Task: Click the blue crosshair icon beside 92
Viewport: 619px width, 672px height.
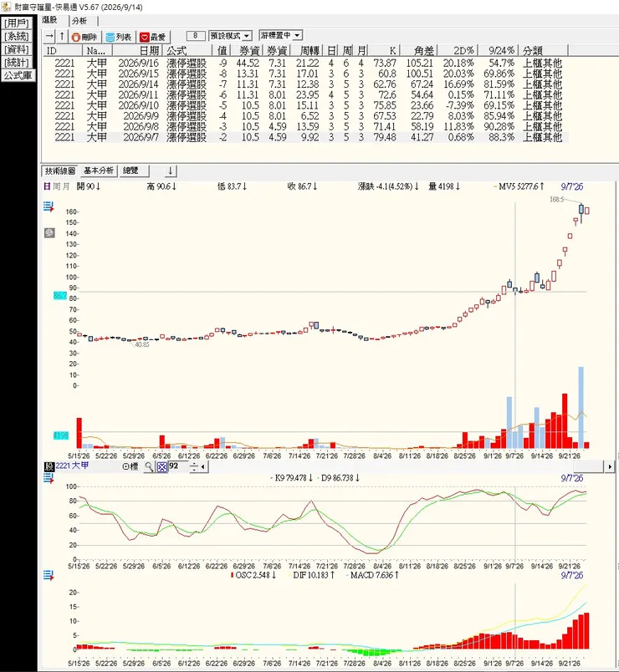Action: tap(161, 466)
